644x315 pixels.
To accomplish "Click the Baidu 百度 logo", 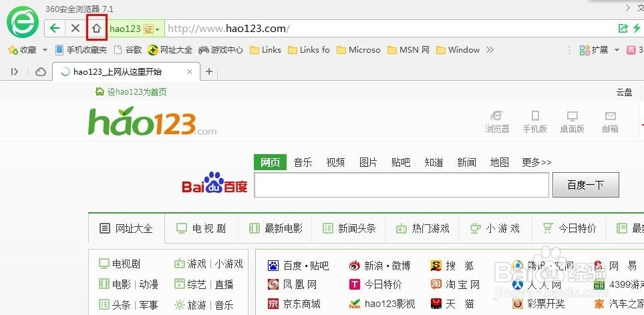I will pos(214,183).
